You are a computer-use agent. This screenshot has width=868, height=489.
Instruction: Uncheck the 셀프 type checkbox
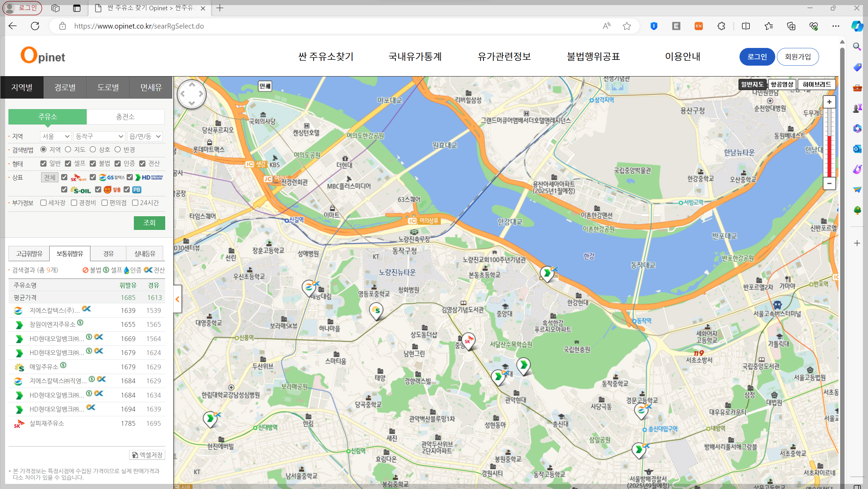click(x=68, y=164)
